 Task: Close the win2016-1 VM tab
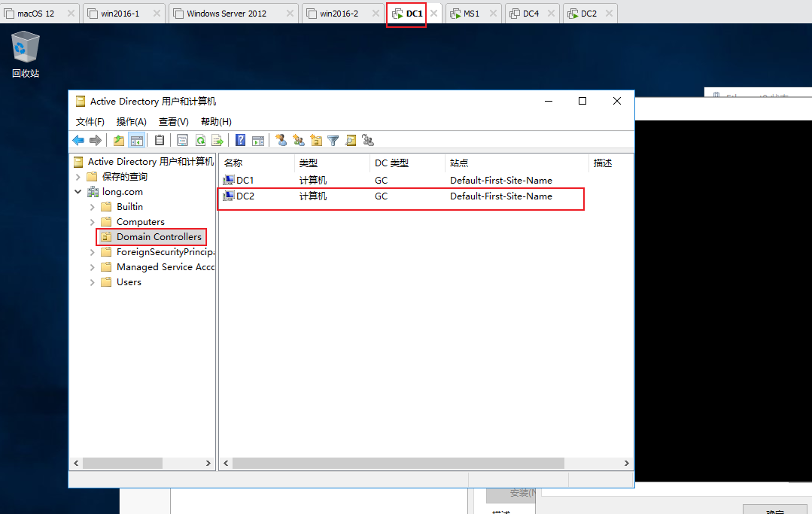coord(157,14)
